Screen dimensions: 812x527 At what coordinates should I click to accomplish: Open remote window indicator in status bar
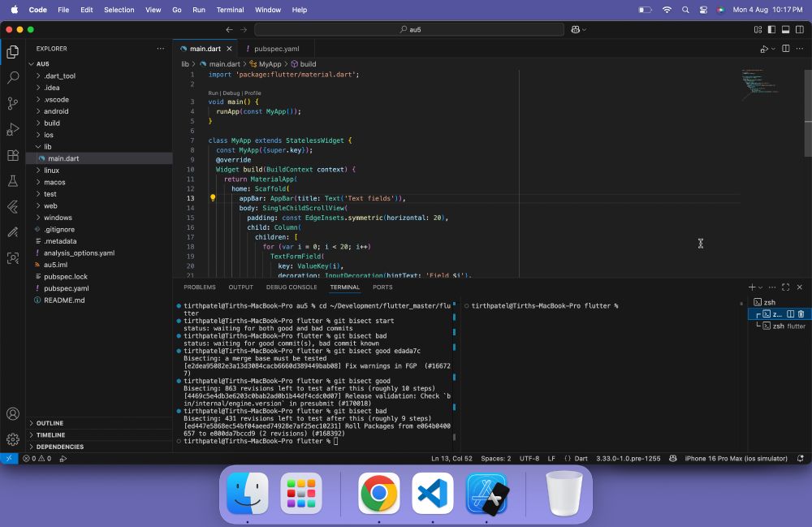9,459
